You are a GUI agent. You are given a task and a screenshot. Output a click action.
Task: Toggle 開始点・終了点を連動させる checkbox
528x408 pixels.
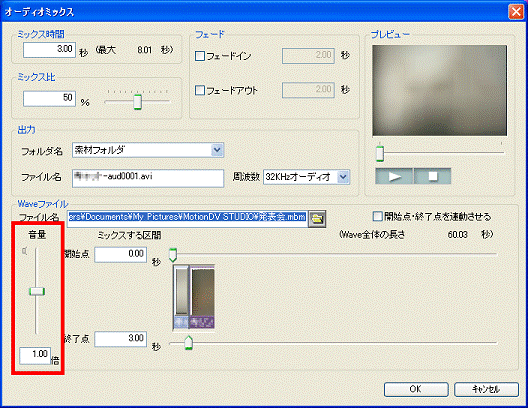tap(378, 216)
